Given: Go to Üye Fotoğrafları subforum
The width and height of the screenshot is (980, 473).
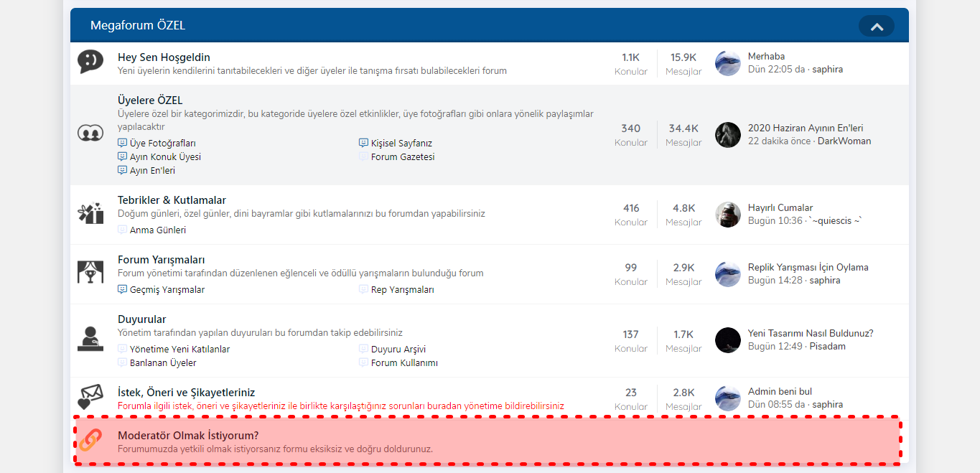Looking at the screenshot, I should 163,144.
